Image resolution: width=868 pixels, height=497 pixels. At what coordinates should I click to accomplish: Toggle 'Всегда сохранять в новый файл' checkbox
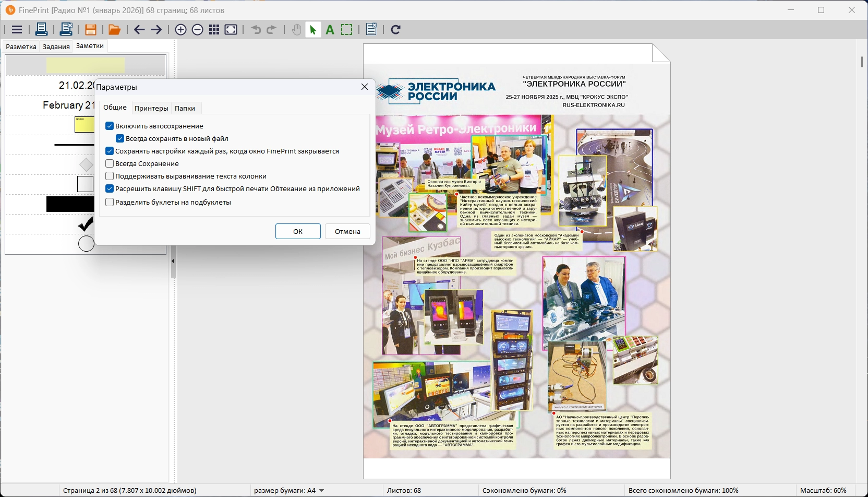(120, 138)
